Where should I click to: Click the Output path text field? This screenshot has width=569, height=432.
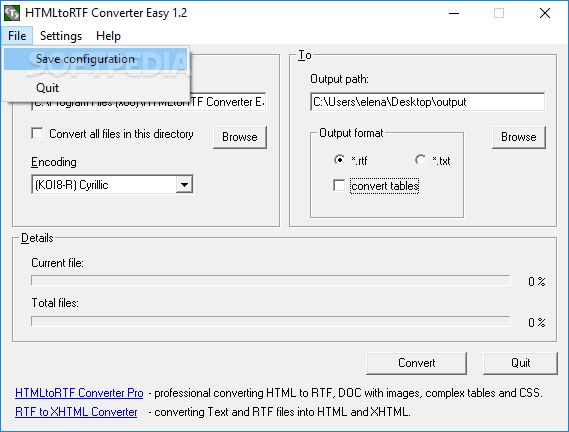(x=427, y=102)
